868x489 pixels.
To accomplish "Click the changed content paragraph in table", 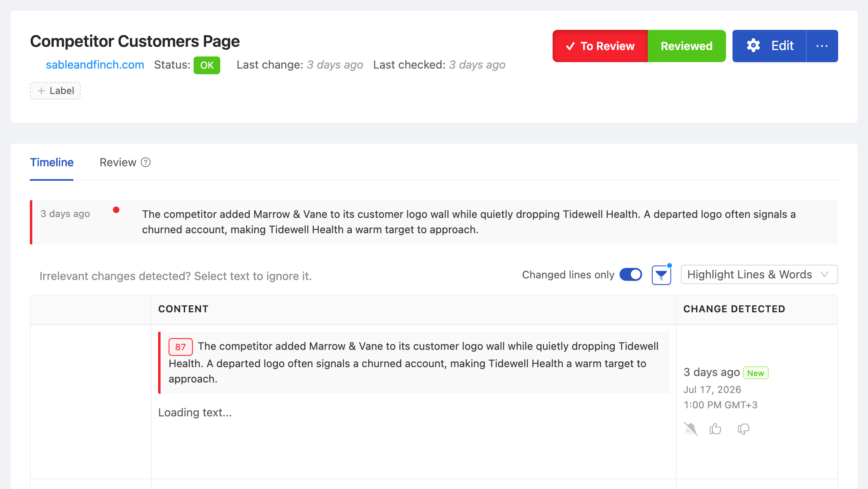I will tap(414, 363).
